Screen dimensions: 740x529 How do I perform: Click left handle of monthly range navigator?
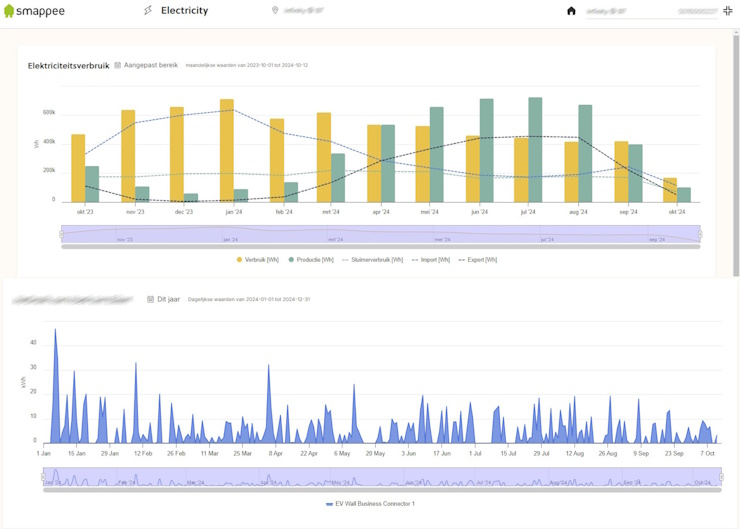coord(61,234)
